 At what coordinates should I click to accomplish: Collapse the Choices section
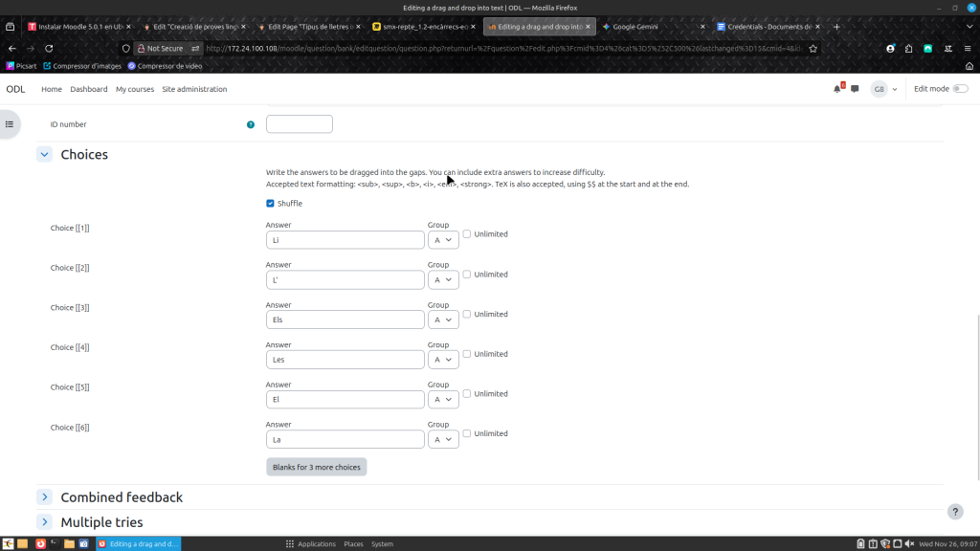click(44, 154)
